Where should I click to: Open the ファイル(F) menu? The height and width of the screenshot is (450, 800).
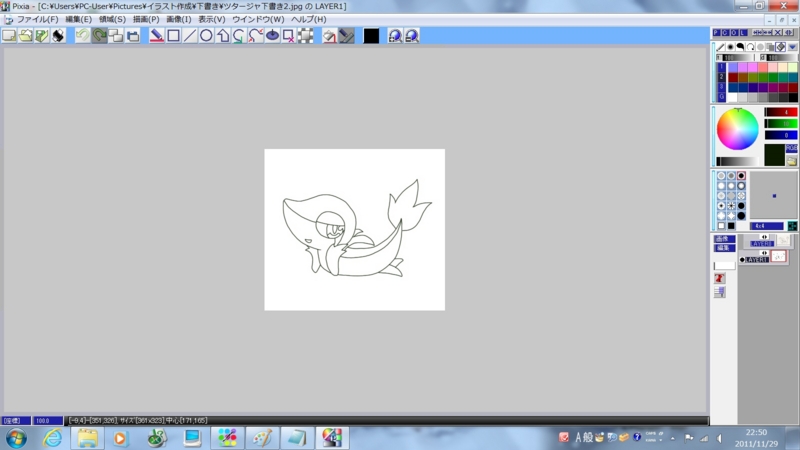pyautogui.click(x=37, y=19)
